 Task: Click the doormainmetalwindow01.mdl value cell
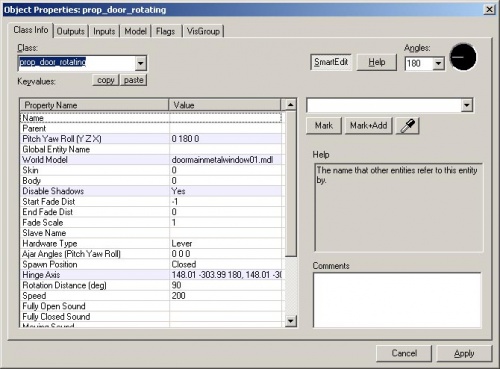coord(226,160)
